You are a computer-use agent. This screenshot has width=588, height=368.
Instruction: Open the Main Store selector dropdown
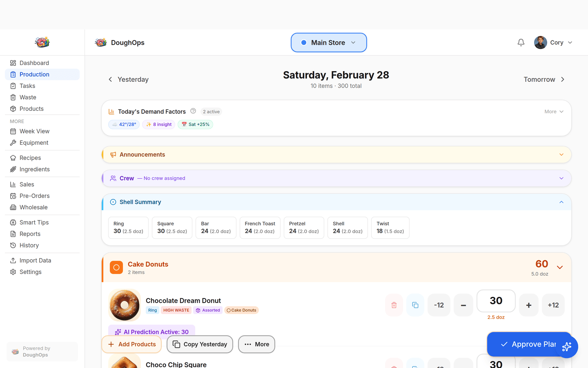click(328, 42)
